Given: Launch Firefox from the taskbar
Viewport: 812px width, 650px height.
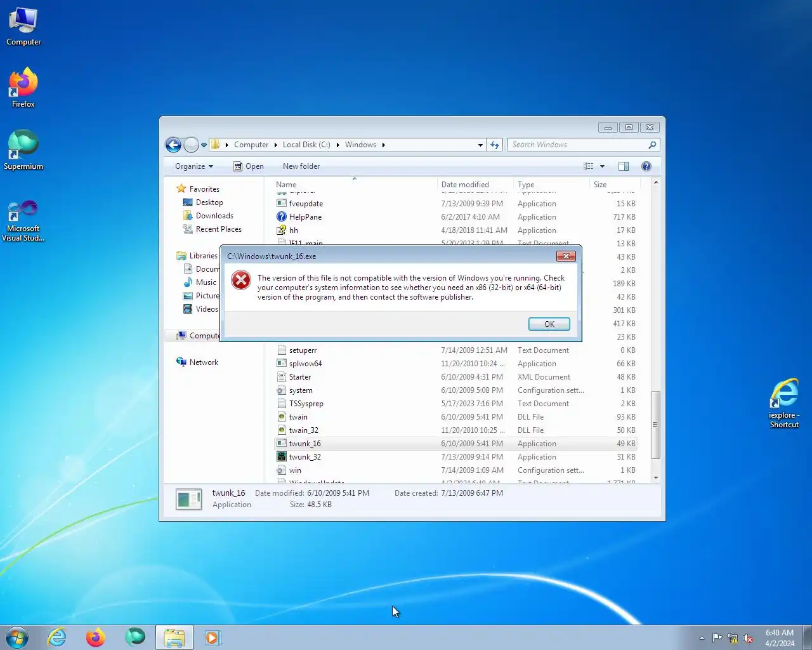Looking at the screenshot, I should point(96,637).
